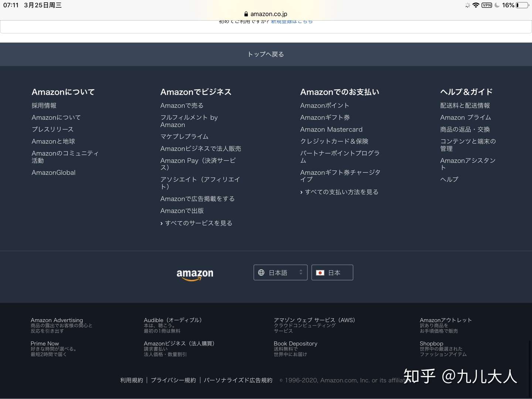Open アソシエイト（アフィリエイト） link
The image size is (532, 399).
pyautogui.click(x=200, y=183)
